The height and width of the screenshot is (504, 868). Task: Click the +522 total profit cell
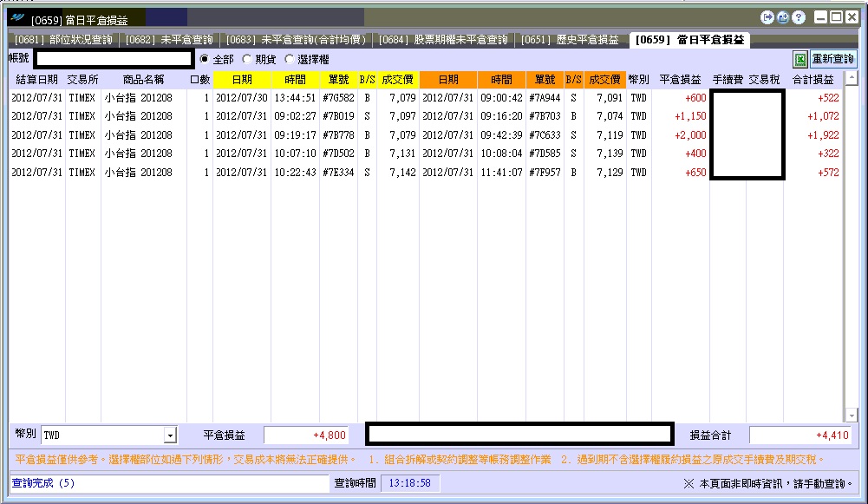pos(828,98)
